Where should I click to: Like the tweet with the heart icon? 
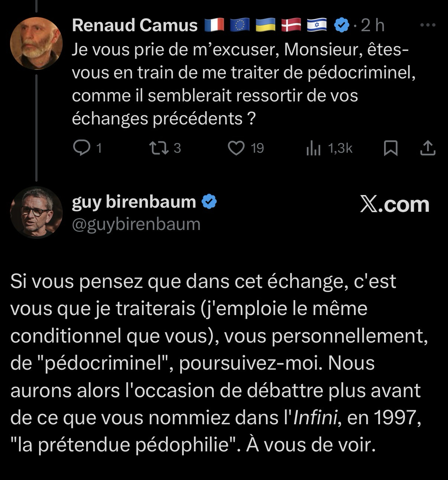[236, 148]
